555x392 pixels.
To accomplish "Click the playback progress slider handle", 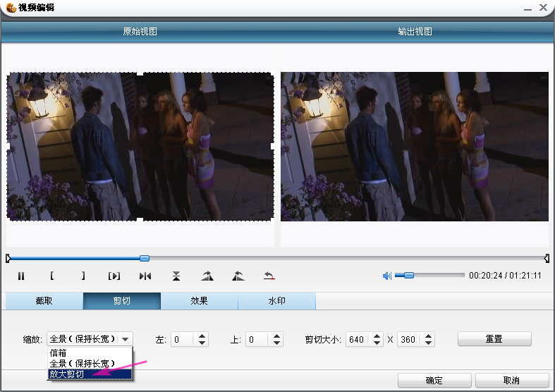I will point(145,258).
